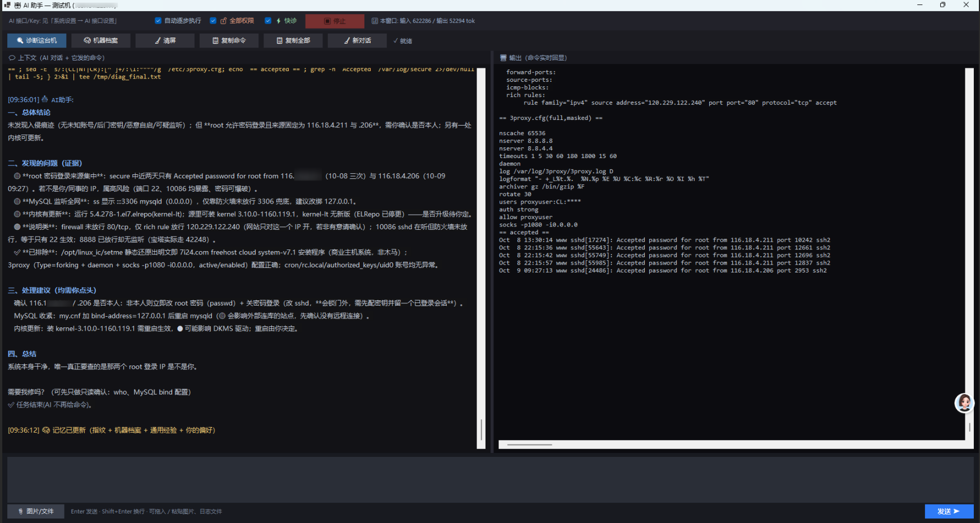Stop execution with the red 停止 button

click(x=335, y=21)
